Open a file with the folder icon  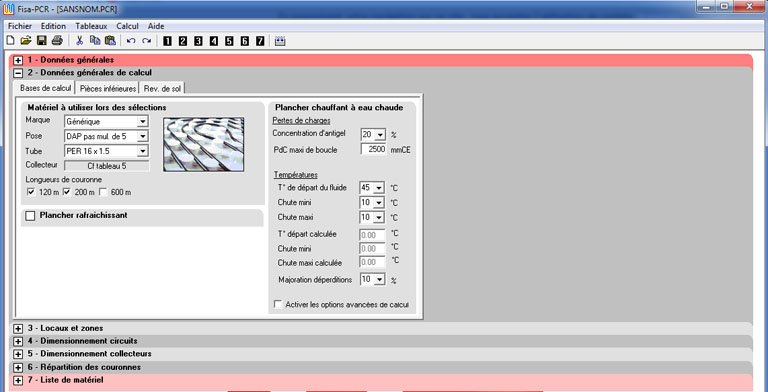(26, 41)
